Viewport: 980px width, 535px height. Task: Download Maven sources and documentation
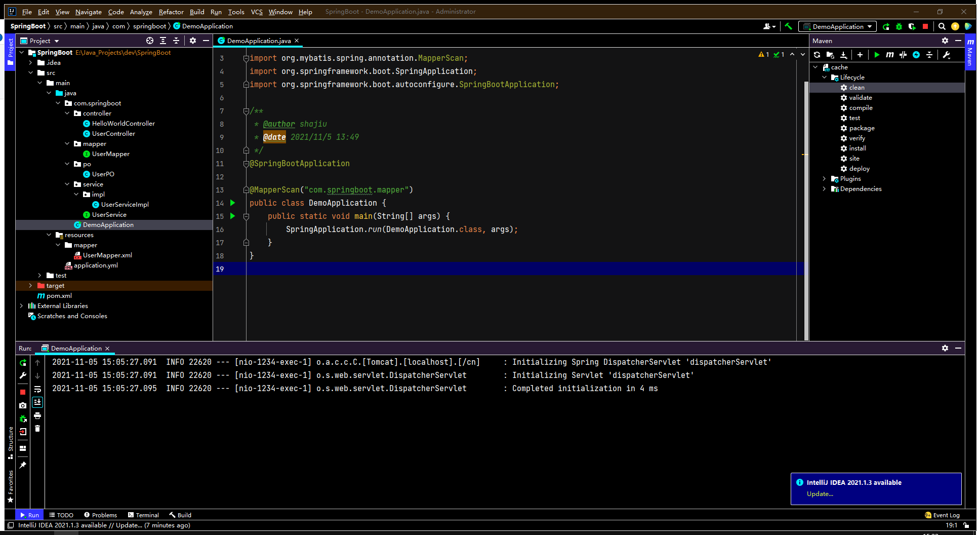point(843,55)
